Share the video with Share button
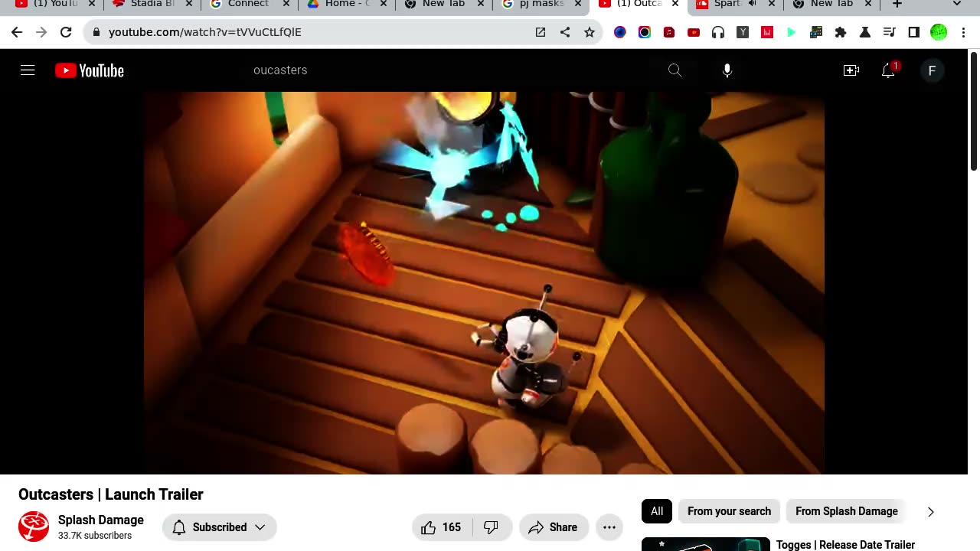 coord(554,527)
